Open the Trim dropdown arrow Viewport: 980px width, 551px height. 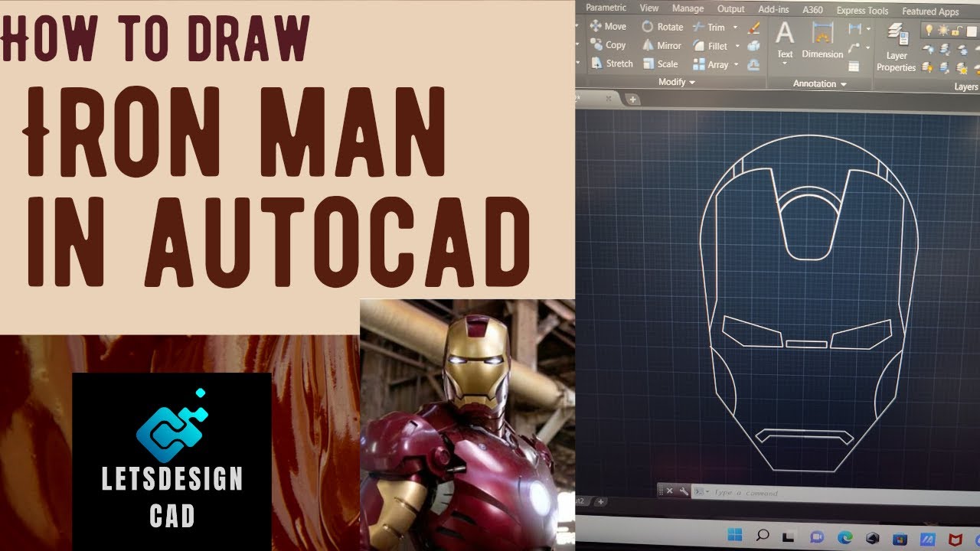[735, 28]
